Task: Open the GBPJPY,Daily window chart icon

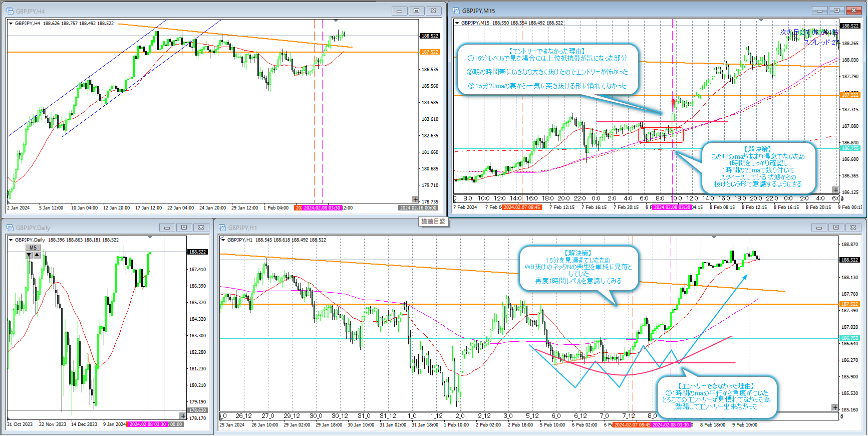Action: [10, 228]
